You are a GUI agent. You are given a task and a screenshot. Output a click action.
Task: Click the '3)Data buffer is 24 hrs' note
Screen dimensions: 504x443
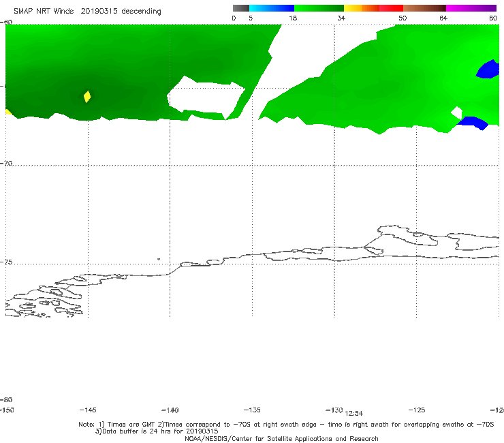pyautogui.click(x=157, y=431)
